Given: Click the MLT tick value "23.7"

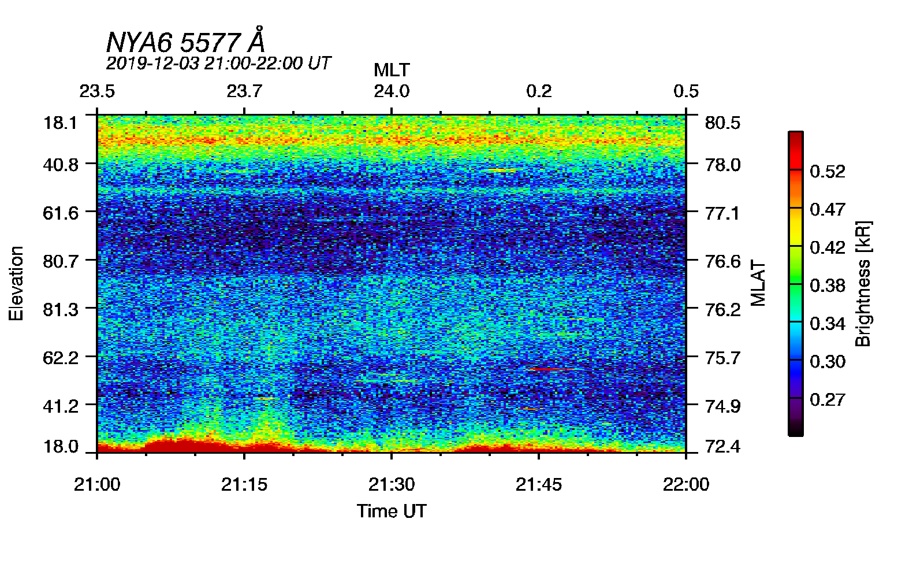Looking at the screenshot, I should (244, 91).
